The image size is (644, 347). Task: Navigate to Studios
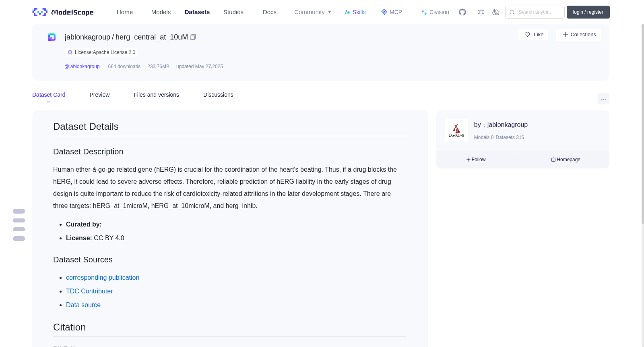point(233,12)
